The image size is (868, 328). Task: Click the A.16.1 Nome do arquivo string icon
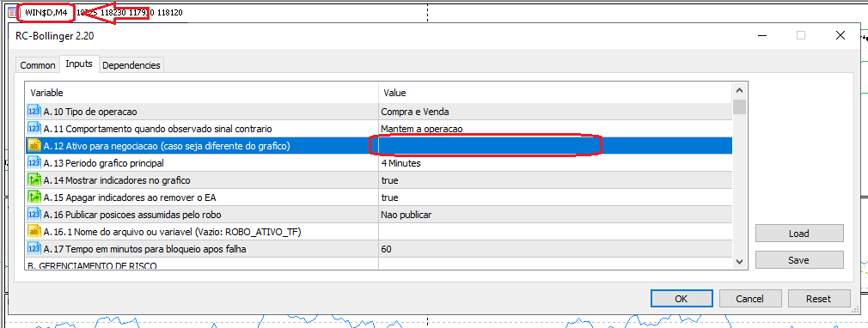click(x=34, y=232)
